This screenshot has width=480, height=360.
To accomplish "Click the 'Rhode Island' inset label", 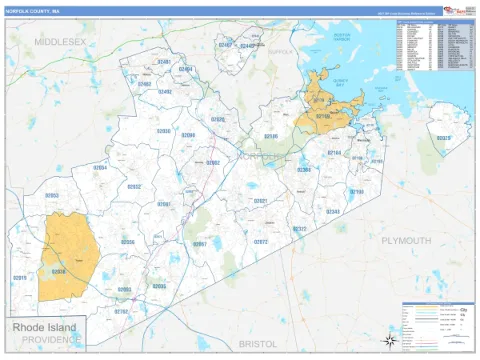I will 44,327.
